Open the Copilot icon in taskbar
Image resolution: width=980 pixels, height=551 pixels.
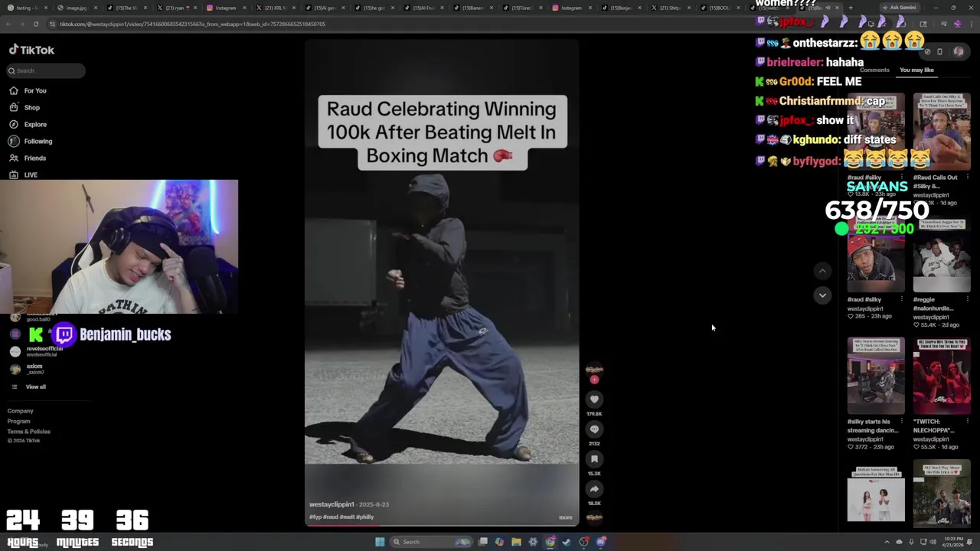click(499, 542)
